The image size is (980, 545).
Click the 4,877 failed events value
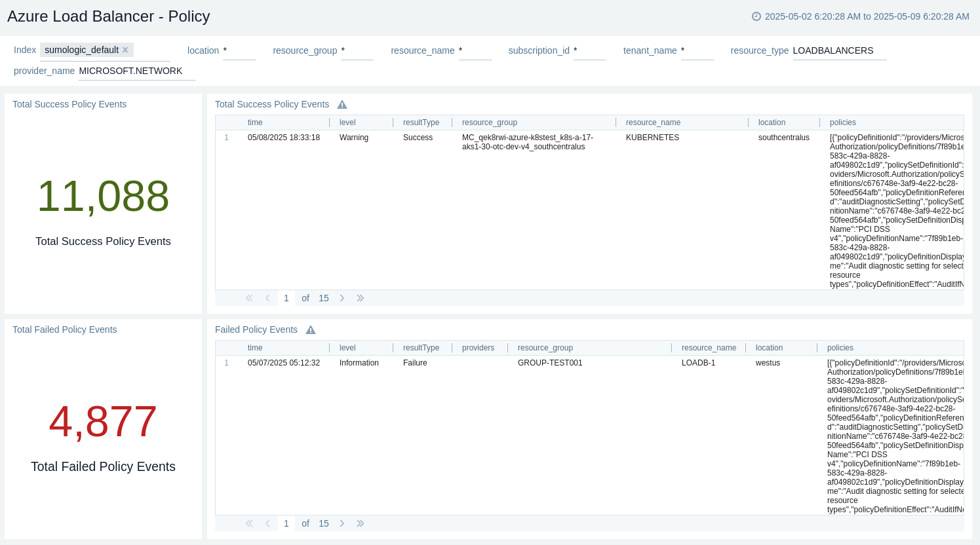click(x=103, y=421)
